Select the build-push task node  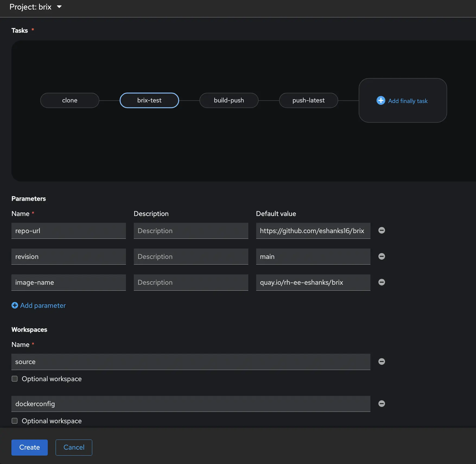tap(229, 100)
